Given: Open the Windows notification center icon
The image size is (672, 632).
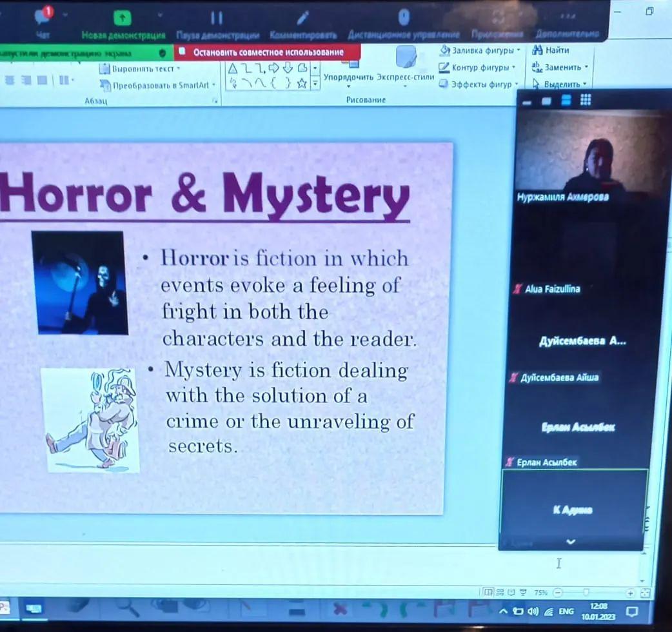Looking at the screenshot, I should [x=632, y=610].
